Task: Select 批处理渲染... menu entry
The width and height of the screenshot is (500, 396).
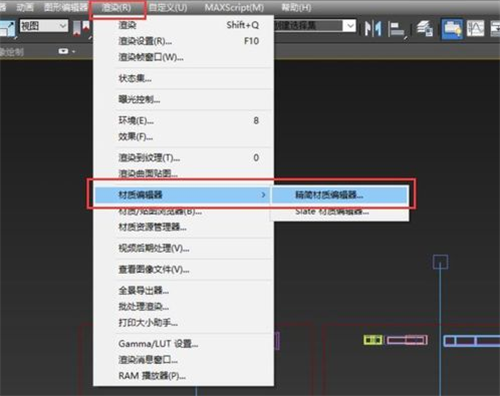Action: pos(184,306)
